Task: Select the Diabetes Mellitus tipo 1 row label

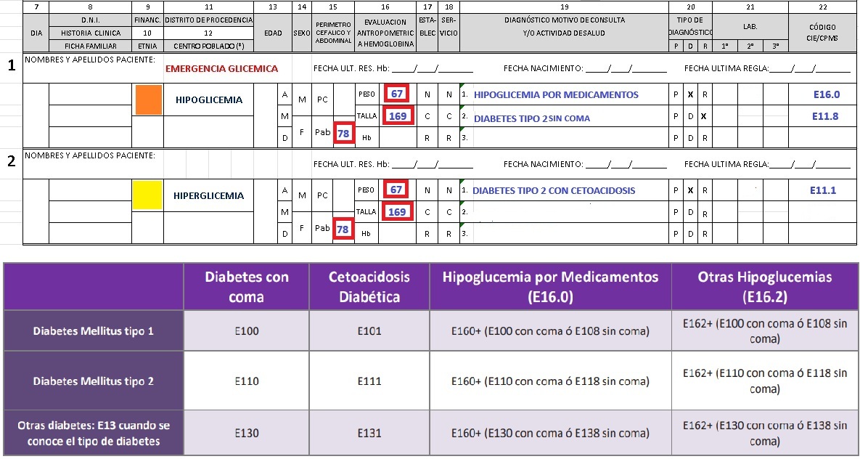Action: pos(94,330)
